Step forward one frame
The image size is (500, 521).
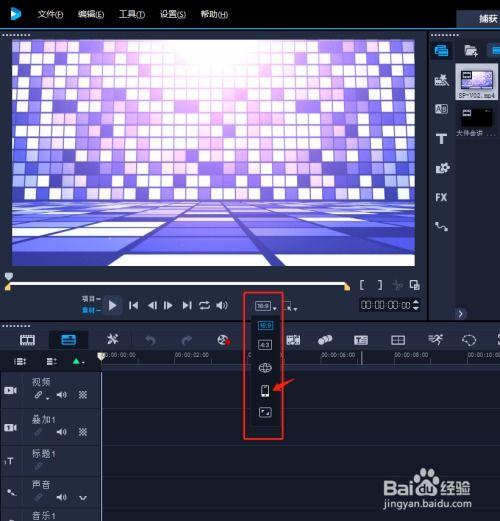[168, 305]
